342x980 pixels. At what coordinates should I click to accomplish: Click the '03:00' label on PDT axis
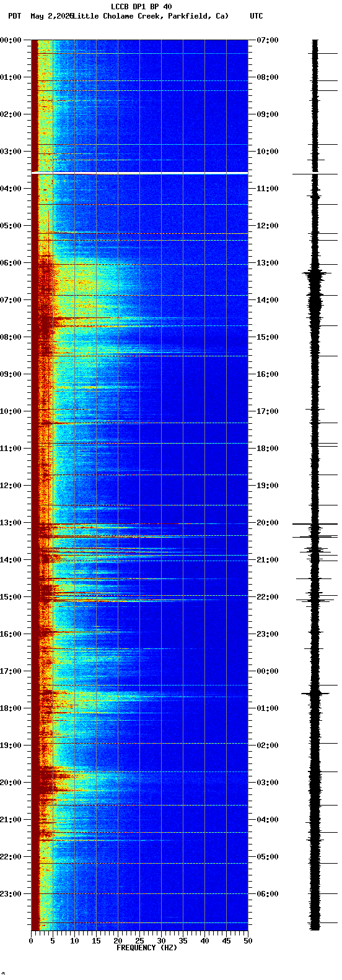pyautogui.click(x=11, y=152)
